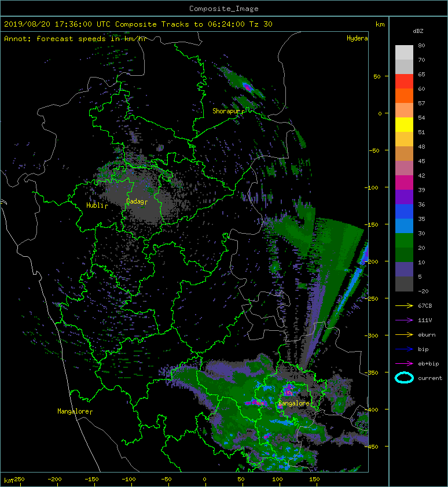The image size is (448, 487).
Task: Click the bip legend label
Action: [x=423, y=349]
